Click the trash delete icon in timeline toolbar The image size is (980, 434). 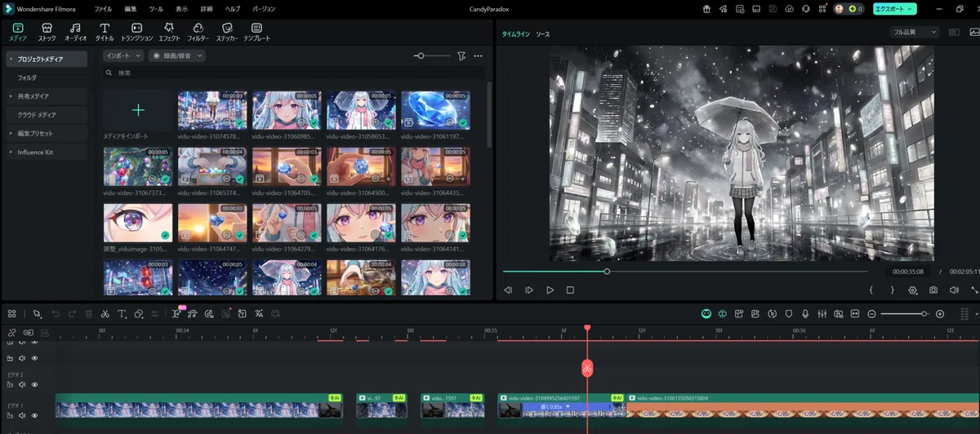[88, 313]
